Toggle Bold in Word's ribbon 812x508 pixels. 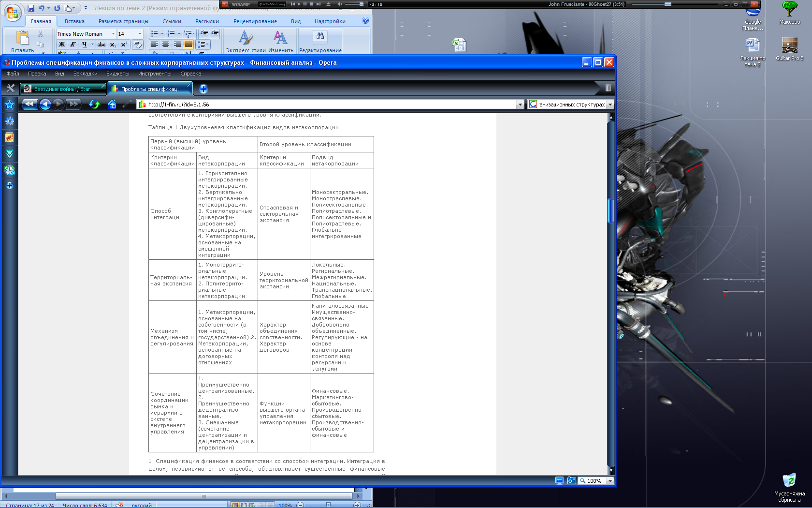tap(62, 44)
